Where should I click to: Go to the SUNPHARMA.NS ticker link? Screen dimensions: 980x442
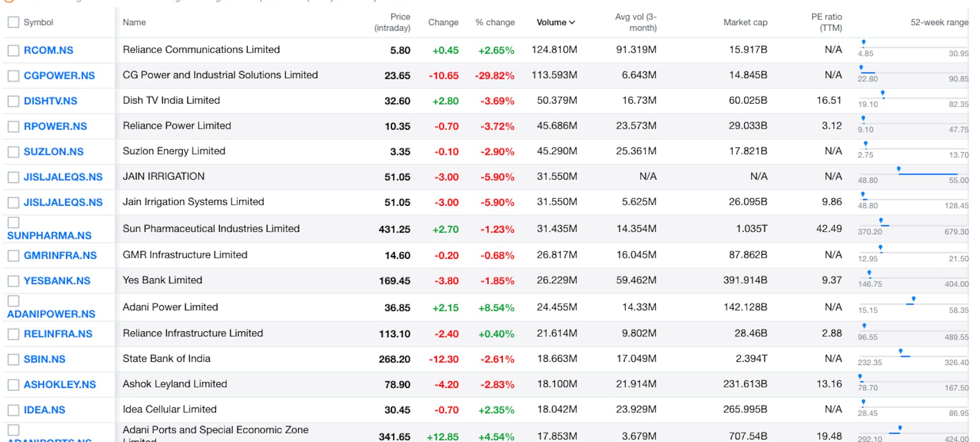(50, 235)
